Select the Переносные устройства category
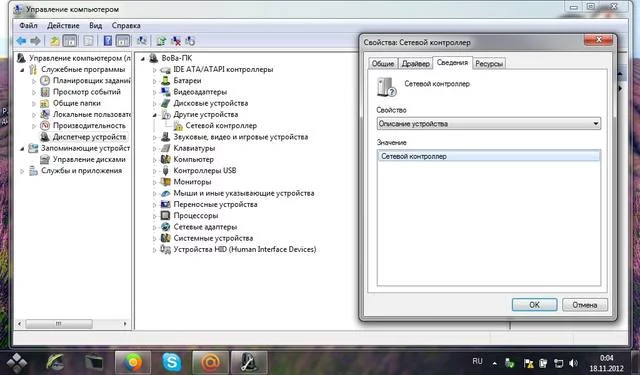 (216, 204)
